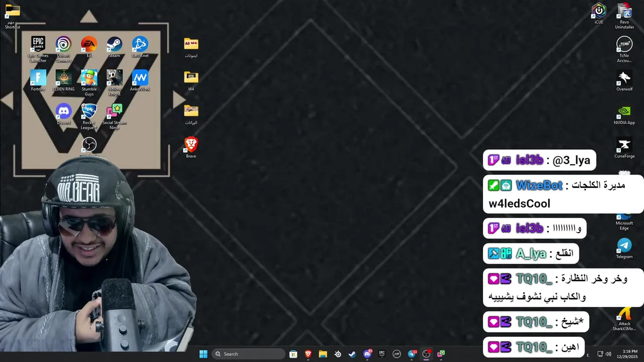
Task: Switch to Brave in the taskbar
Action: 308,354
